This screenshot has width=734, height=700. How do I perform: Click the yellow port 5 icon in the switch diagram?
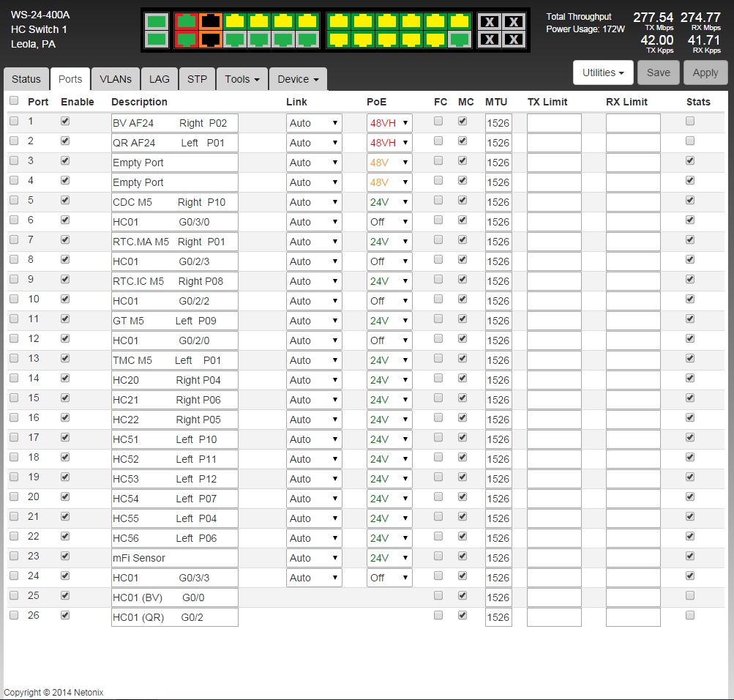click(235, 21)
